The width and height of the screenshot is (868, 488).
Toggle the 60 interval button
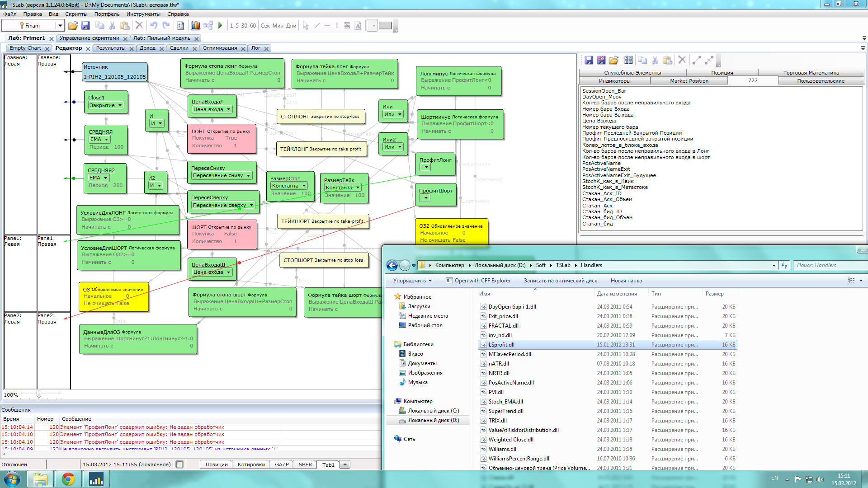[x=253, y=26]
